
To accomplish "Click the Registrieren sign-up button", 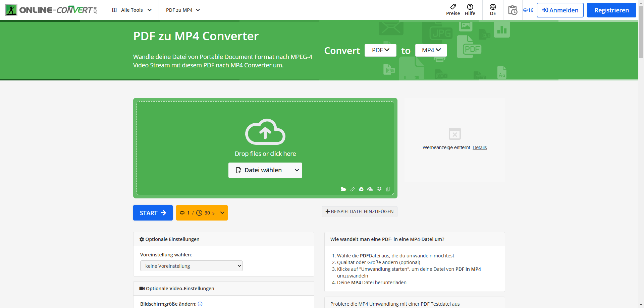I will [611, 10].
